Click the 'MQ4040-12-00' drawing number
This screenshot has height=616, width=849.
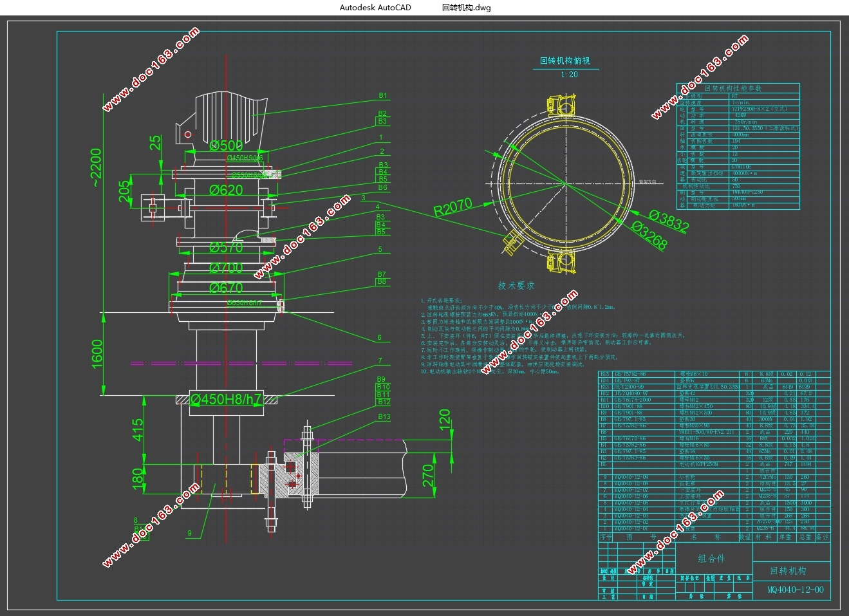(x=796, y=590)
